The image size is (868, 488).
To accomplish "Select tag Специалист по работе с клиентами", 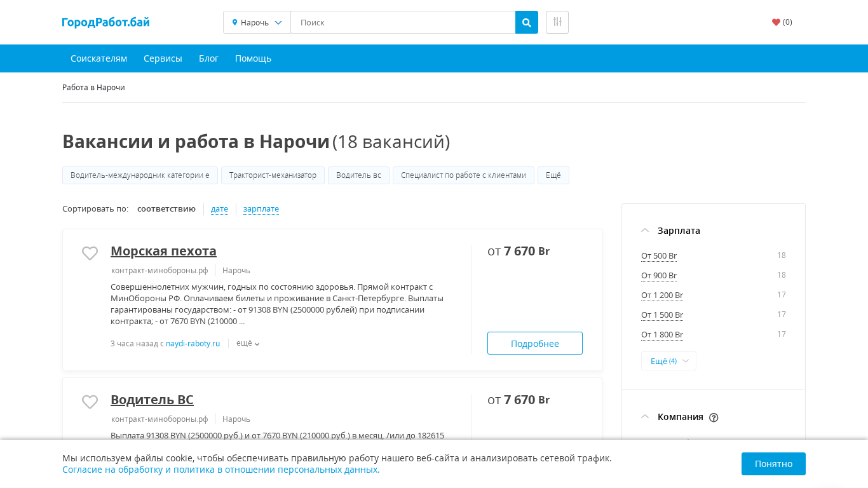I will (x=463, y=175).
